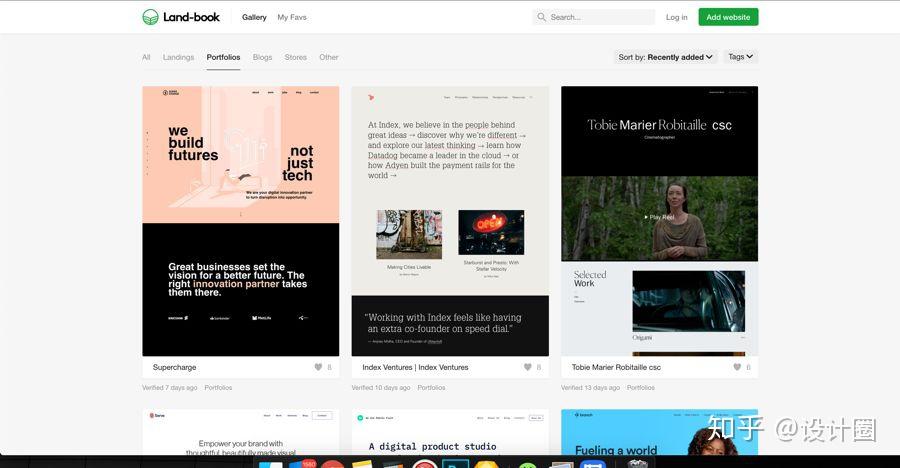Screen dimensions: 900x468
Task: Open the 'Empower your brand' website thumbnail
Action: tap(240, 432)
